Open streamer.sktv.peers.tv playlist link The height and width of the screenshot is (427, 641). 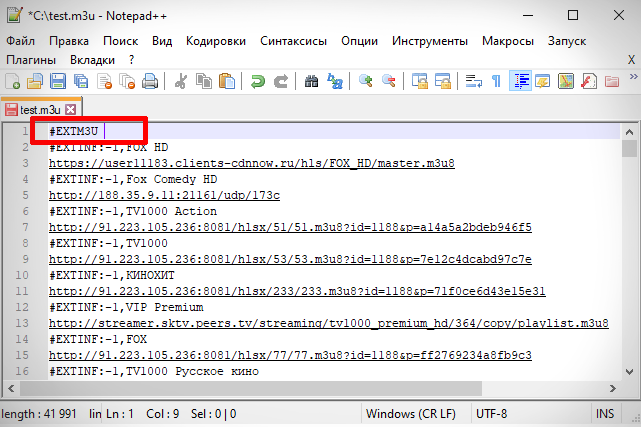click(x=329, y=323)
